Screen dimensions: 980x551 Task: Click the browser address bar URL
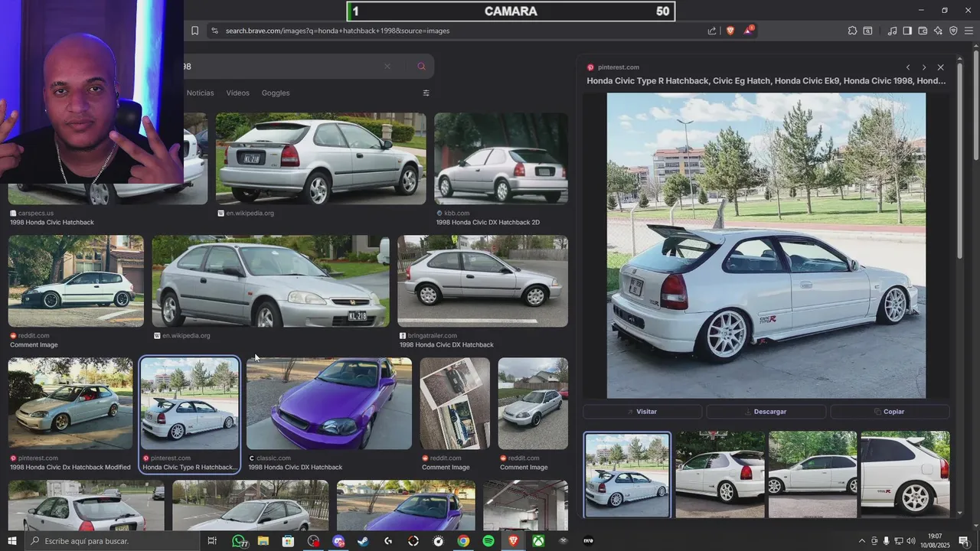(x=338, y=31)
